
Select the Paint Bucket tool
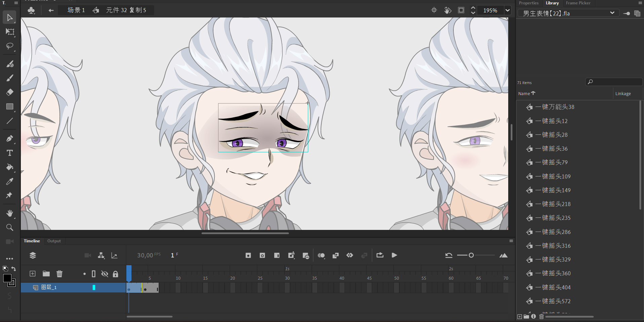[x=10, y=167]
